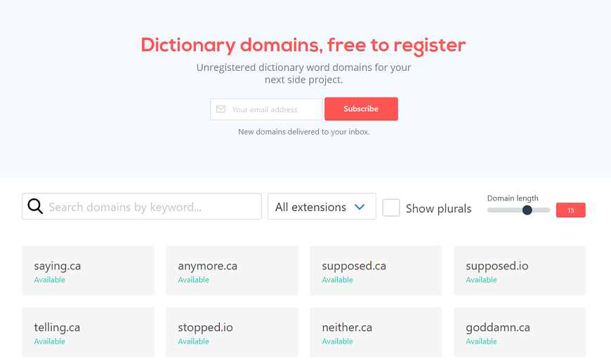The height and width of the screenshot is (364, 611).
Task: Select the supposed.ca domain card
Action: point(376,271)
